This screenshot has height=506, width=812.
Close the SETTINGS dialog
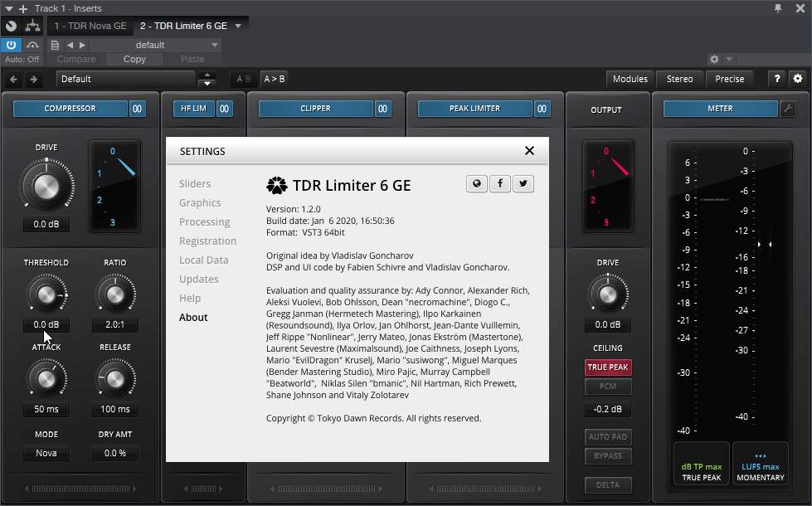click(529, 151)
